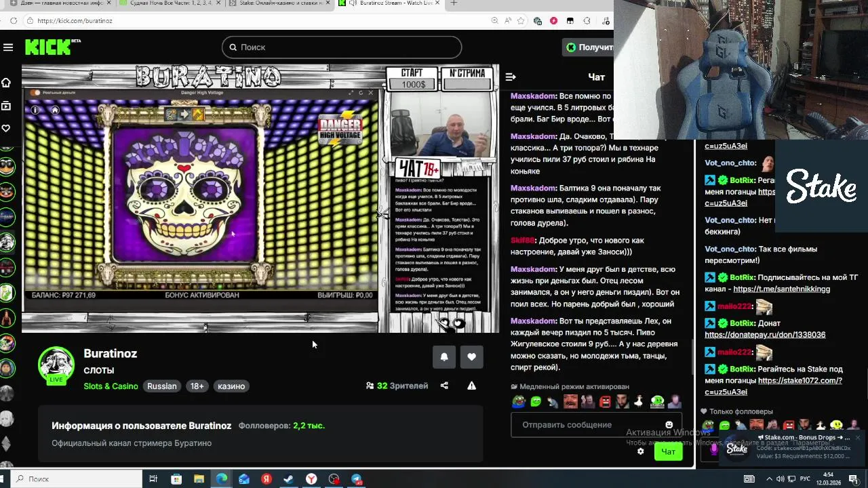The height and width of the screenshot is (488, 868).
Task: Insert the white goose emote
Action: tap(639, 402)
